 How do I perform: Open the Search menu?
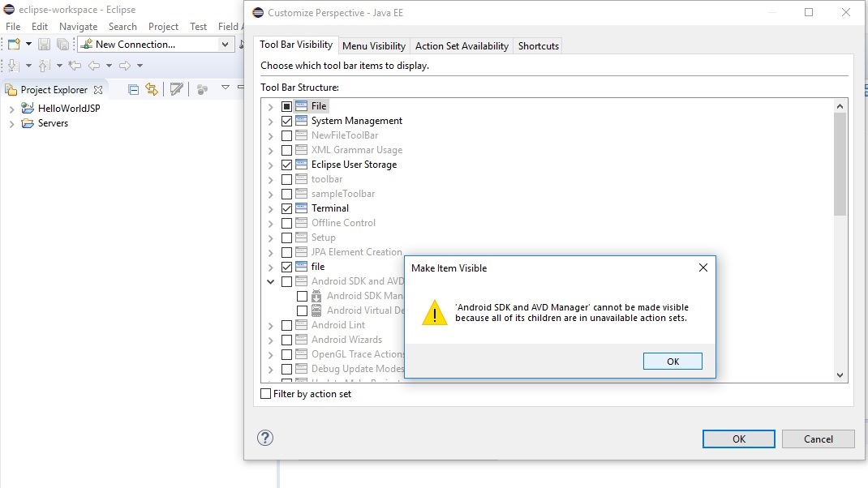(x=122, y=27)
